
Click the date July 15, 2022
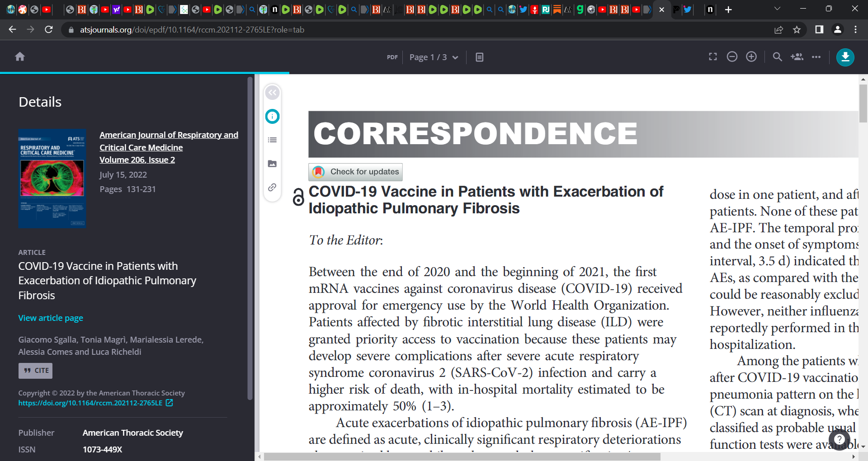click(x=123, y=175)
